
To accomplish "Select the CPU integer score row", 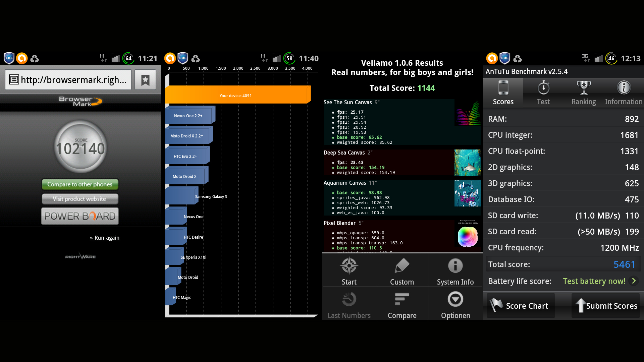I will (x=563, y=135).
